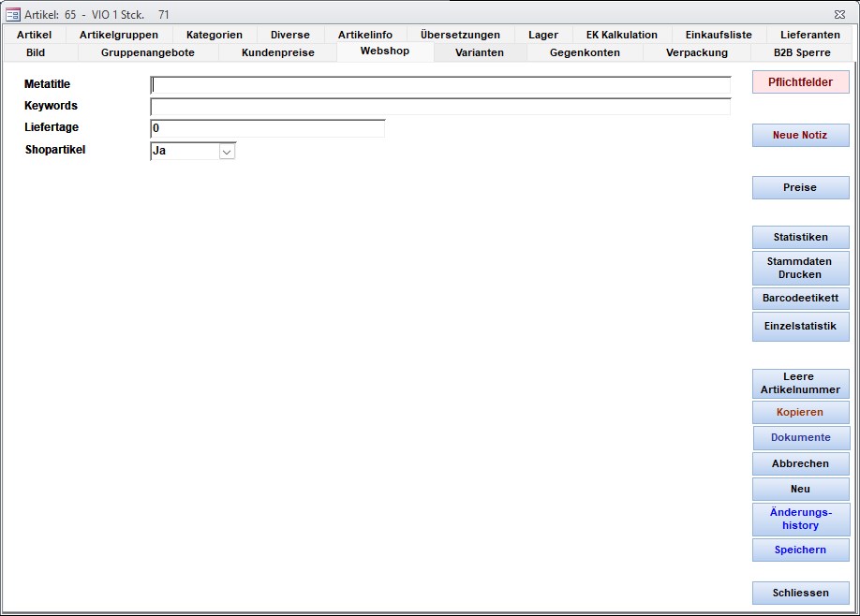Focus the Keywords text field
Image resolution: width=860 pixels, height=616 pixels.
440,107
